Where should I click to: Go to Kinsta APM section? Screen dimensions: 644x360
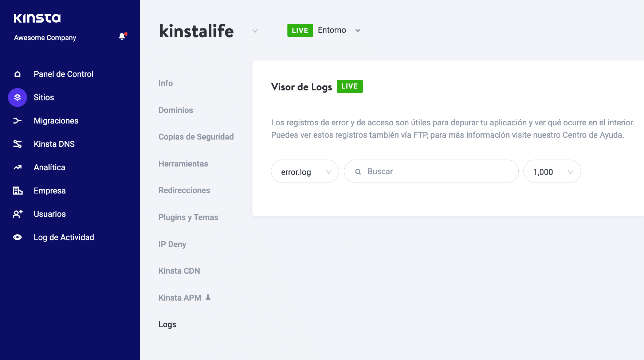coord(180,298)
